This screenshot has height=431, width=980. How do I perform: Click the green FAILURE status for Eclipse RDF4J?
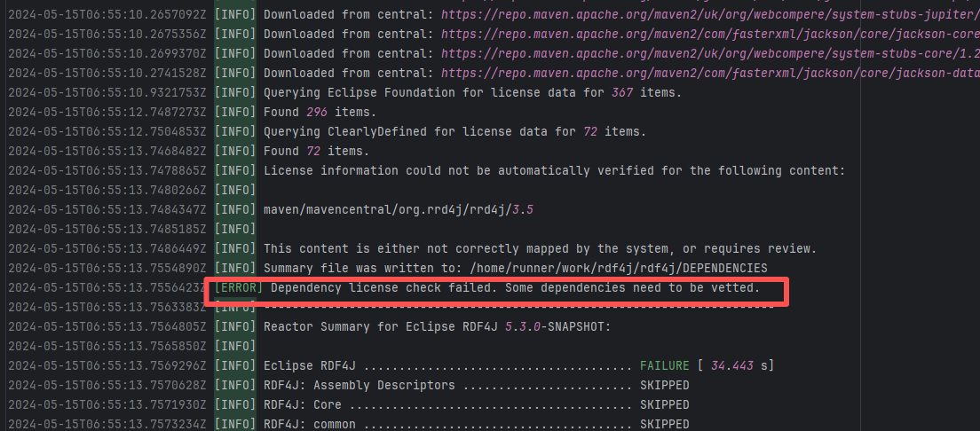tap(664, 365)
